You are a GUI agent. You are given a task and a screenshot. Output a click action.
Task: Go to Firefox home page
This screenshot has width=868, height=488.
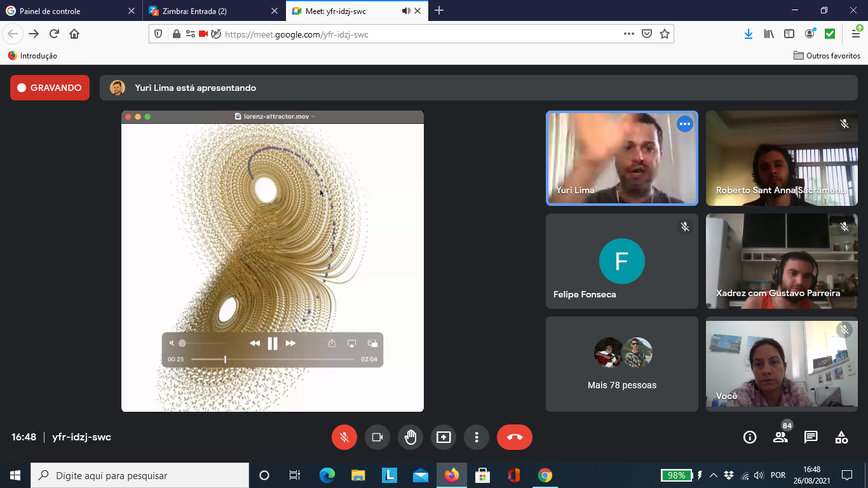(74, 34)
